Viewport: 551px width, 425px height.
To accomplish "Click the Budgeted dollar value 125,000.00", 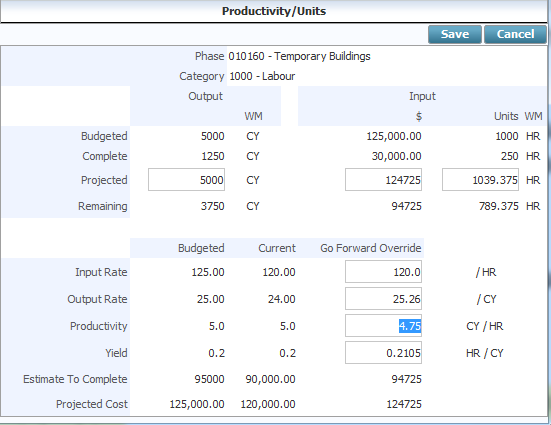I will click(394, 136).
